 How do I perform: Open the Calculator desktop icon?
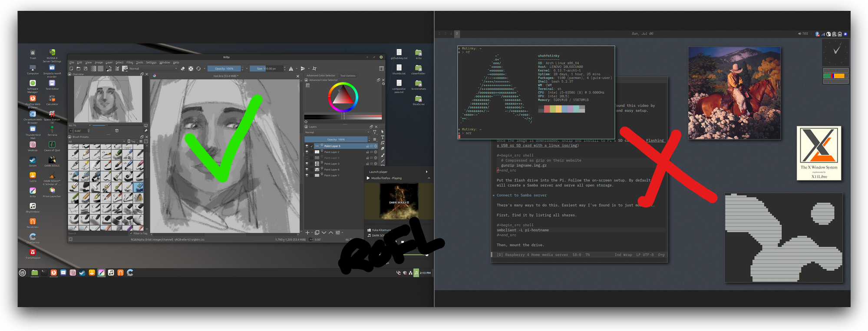tap(52, 99)
